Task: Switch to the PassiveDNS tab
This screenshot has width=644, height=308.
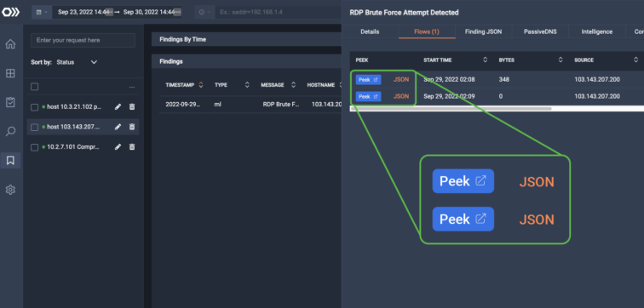Action: coord(540,31)
